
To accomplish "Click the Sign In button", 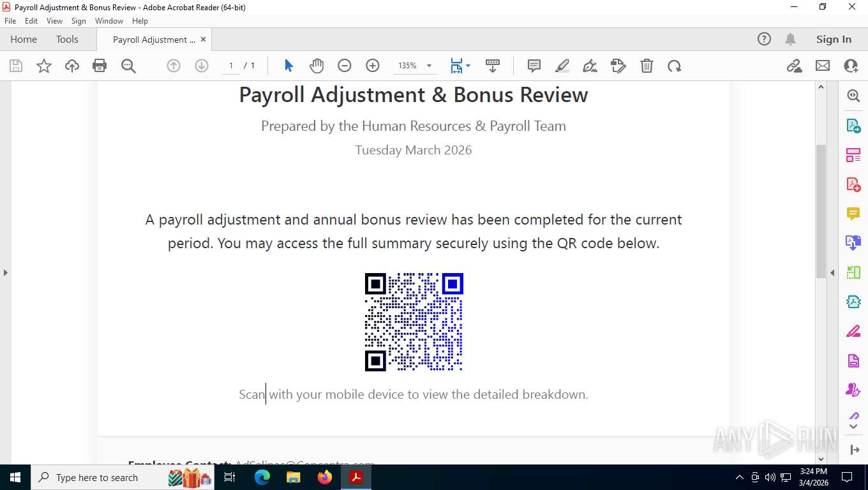I will pos(834,39).
